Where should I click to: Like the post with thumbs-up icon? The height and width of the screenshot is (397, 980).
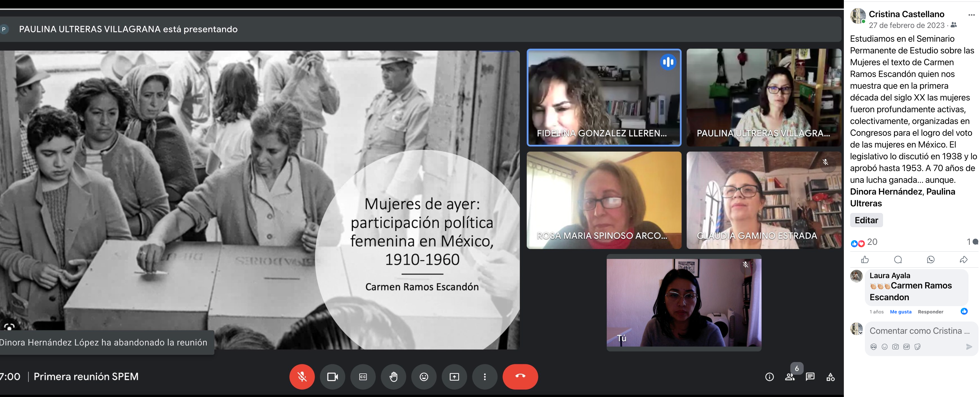pos(865,260)
